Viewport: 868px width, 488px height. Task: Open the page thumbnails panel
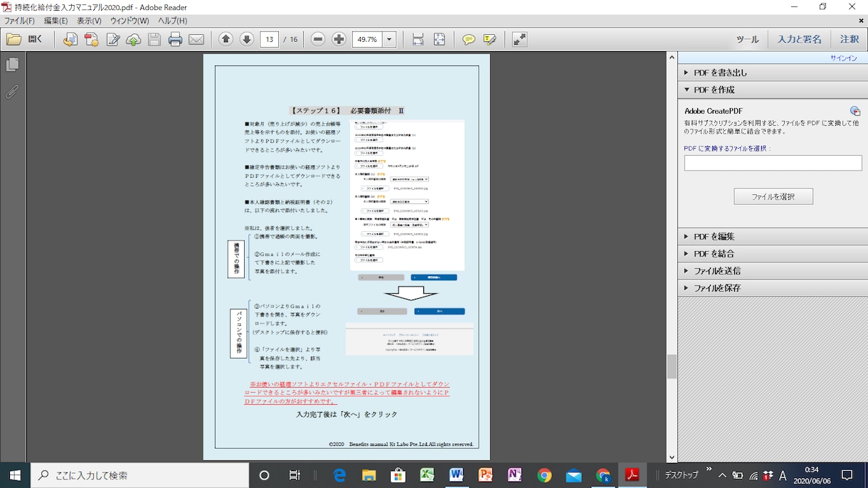coord(12,65)
